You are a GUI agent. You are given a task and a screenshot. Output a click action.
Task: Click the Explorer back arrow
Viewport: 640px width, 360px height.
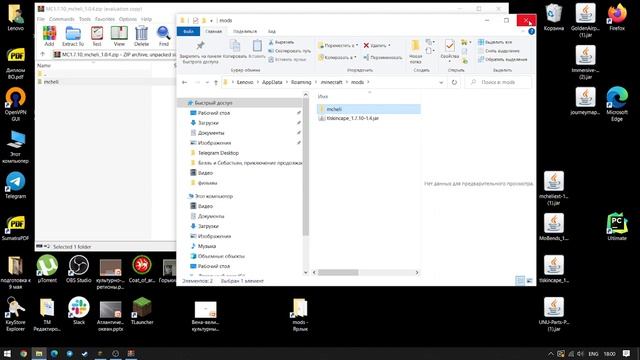pyautogui.click(x=184, y=82)
